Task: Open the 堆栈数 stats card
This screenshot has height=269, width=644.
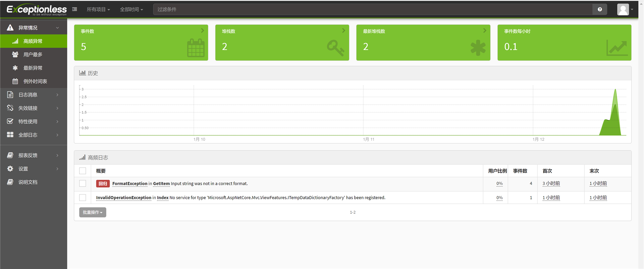Action: [x=282, y=43]
